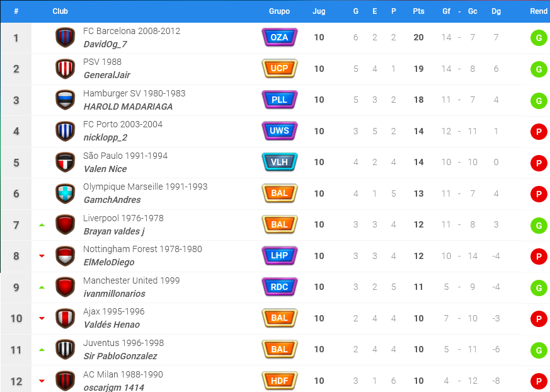Open the Olympique Marseille cross crest
The image size is (550, 392).
(x=66, y=193)
